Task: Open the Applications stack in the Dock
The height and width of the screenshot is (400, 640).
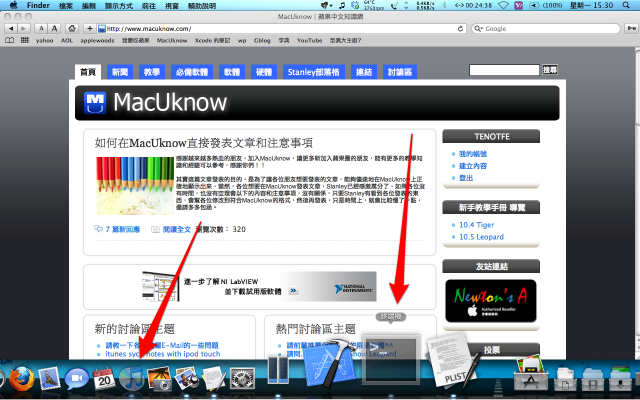Action: pyautogui.click(x=529, y=373)
